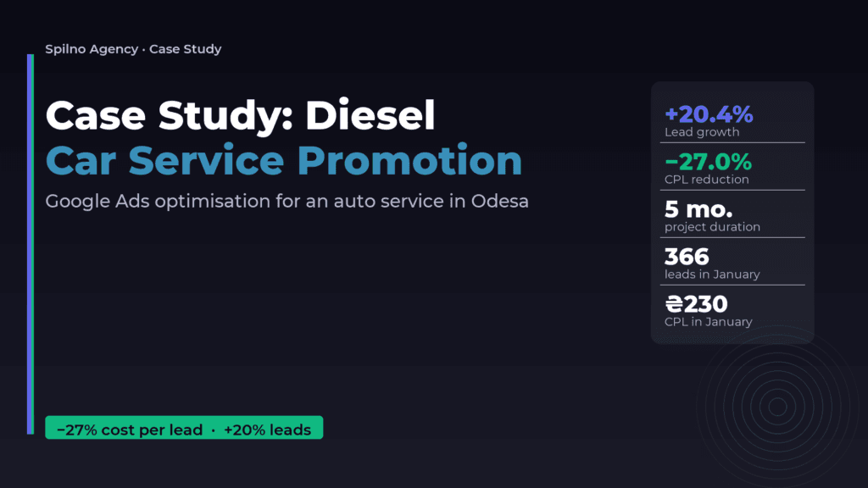The image size is (868, 488).
Task: Click the subtitle 'Google Ads optimisation for an auto service in Odesa'
Action: pos(287,202)
